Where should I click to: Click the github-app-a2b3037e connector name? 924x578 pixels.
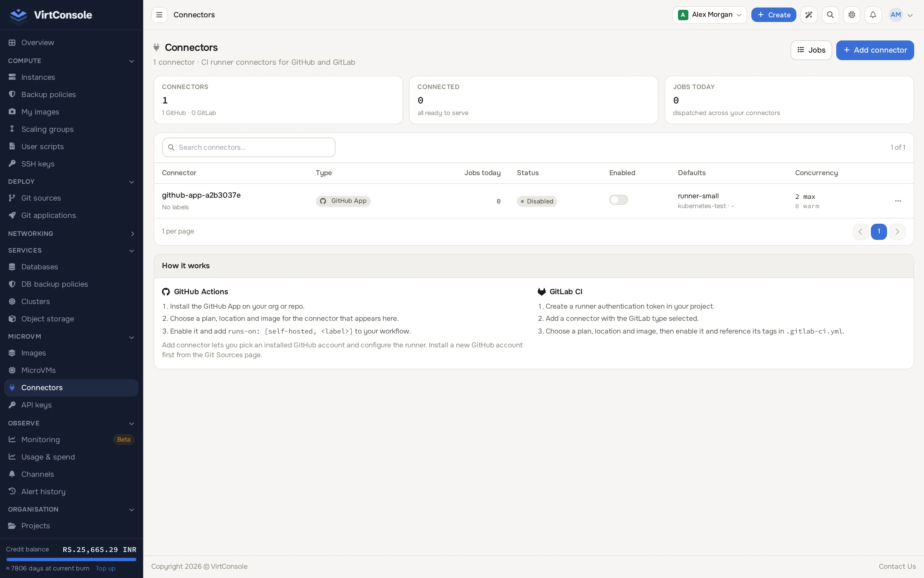point(201,195)
